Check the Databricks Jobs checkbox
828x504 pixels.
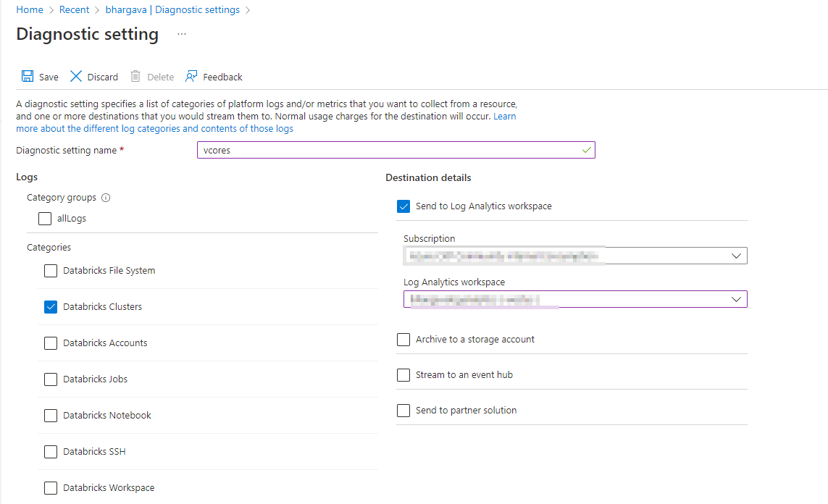tap(51, 379)
